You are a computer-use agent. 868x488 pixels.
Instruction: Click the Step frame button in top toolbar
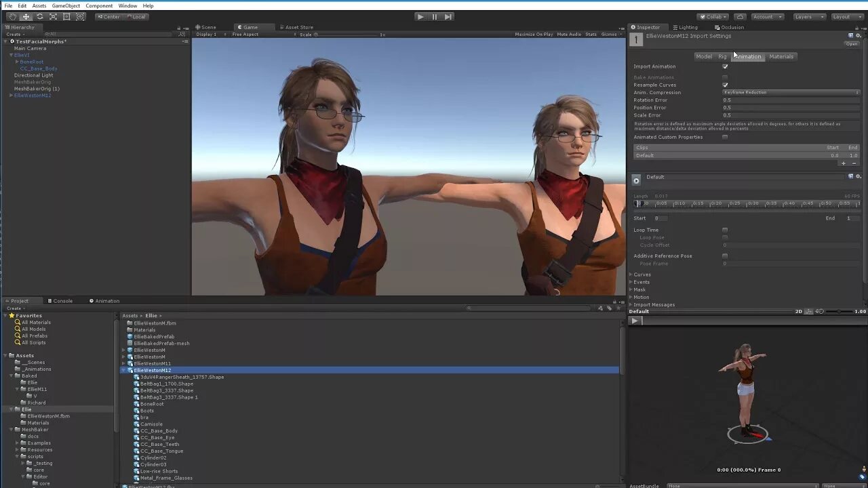[448, 16]
